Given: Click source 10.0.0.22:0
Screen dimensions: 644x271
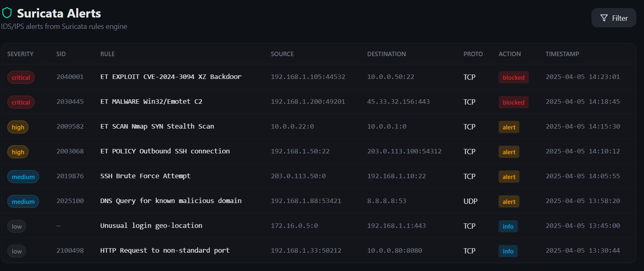Looking at the screenshot, I should coord(292,126).
